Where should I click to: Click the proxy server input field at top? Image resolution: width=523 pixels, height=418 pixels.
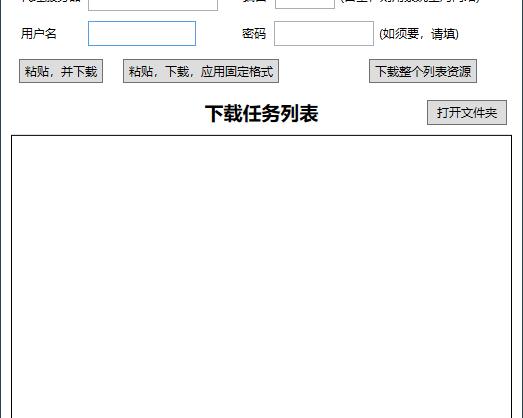[153, 5]
